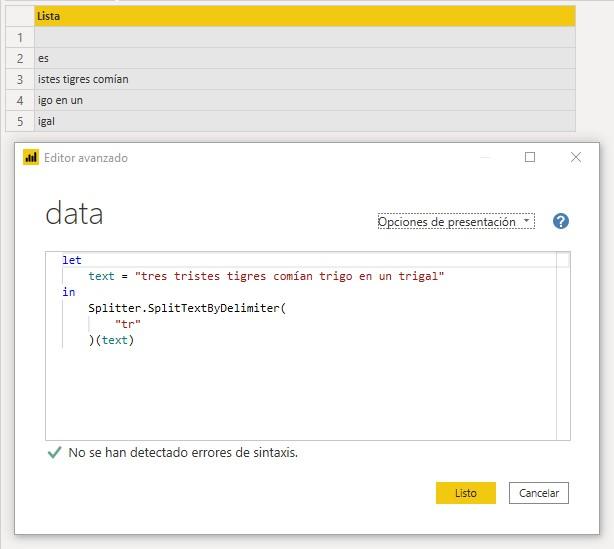This screenshot has height=549, width=614.
Task: Click the "tr" delimiter string in code
Action: coord(128,324)
